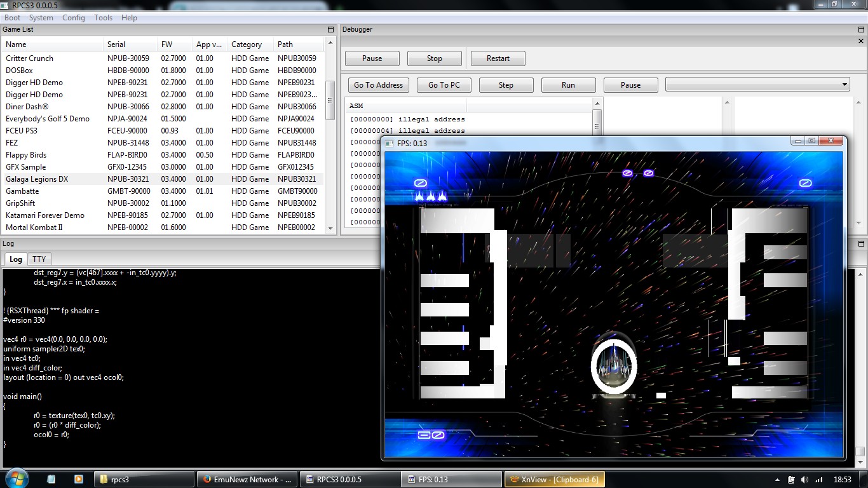Select the Galaga Legions DX row
Image resolution: width=868 pixels, height=488 pixels.
[163, 179]
